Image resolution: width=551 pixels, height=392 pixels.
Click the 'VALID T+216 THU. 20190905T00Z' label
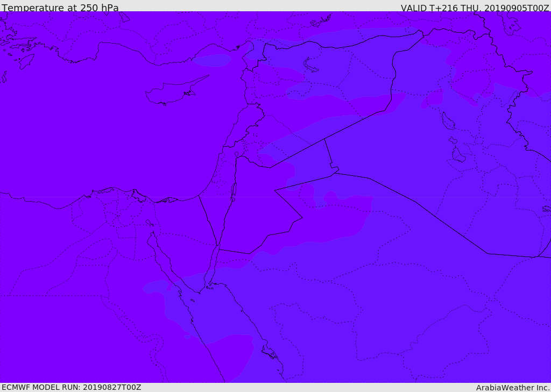[475, 8]
